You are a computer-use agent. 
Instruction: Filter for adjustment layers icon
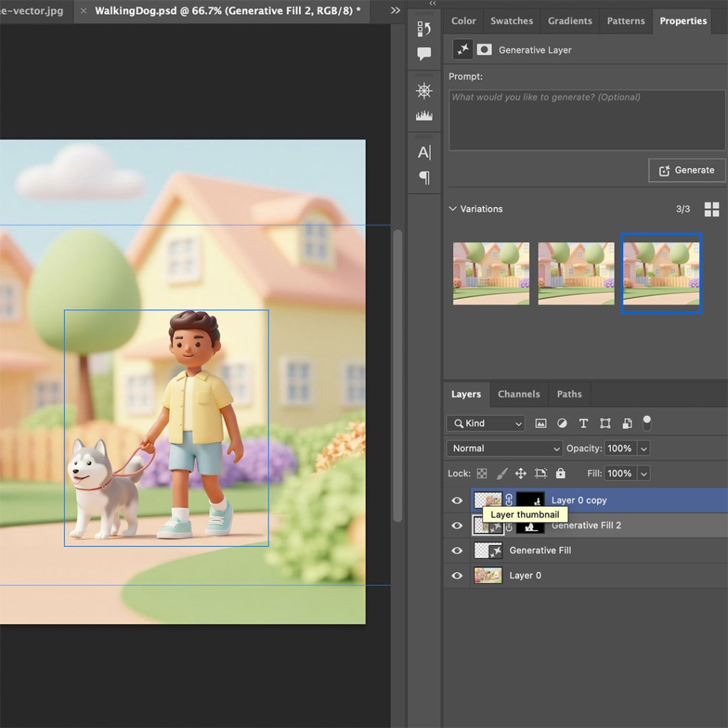click(x=562, y=423)
